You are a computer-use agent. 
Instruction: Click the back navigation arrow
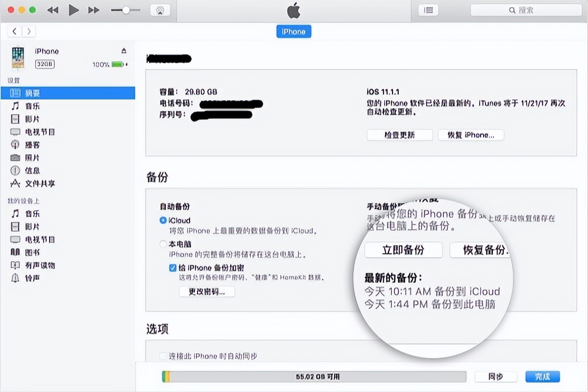click(15, 31)
